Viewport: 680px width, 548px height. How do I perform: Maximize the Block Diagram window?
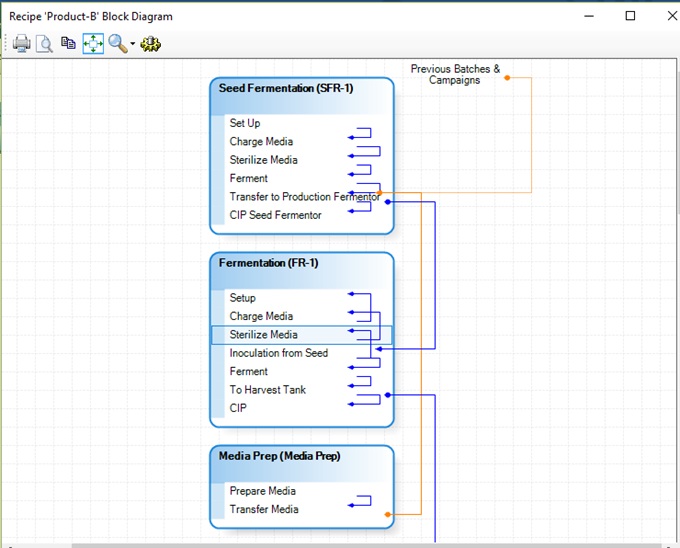[630, 16]
